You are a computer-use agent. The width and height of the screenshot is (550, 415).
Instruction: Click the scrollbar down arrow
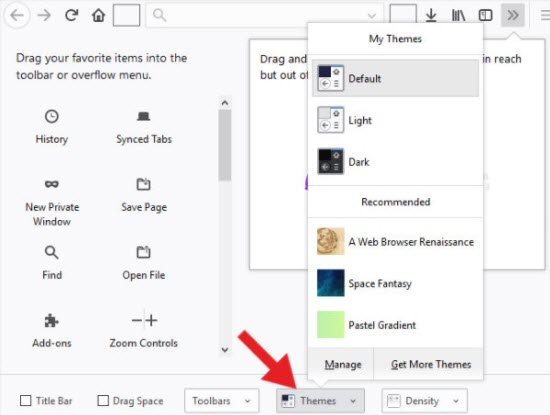(225, 350)
